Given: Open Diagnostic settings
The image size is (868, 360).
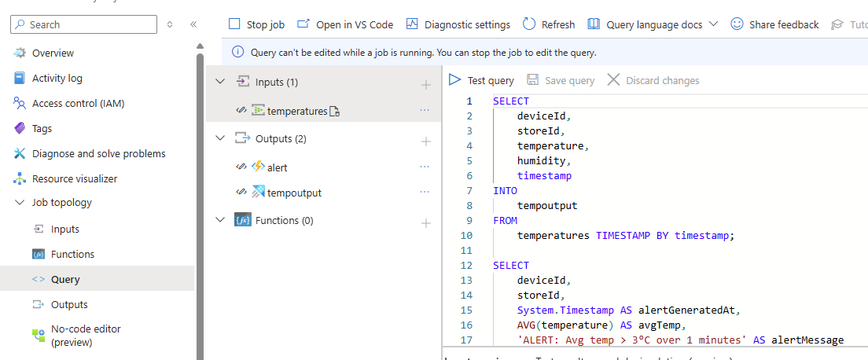Looking at the screenshot, I should [x=458, y=24].
